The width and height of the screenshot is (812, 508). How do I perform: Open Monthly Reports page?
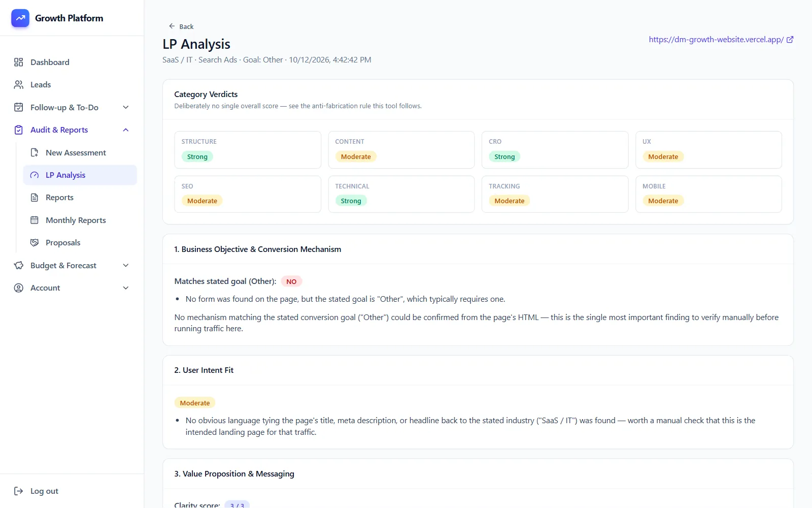tap(80, 220)
